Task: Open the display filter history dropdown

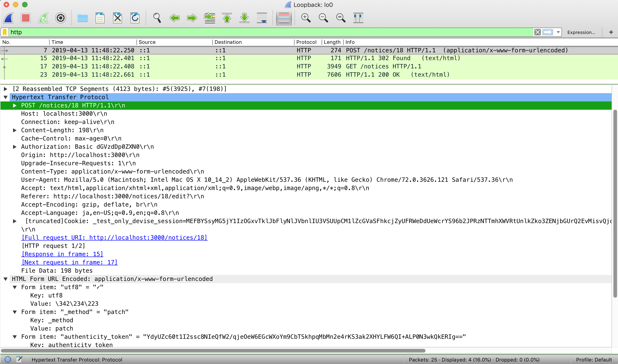Action: click(558, 32)
